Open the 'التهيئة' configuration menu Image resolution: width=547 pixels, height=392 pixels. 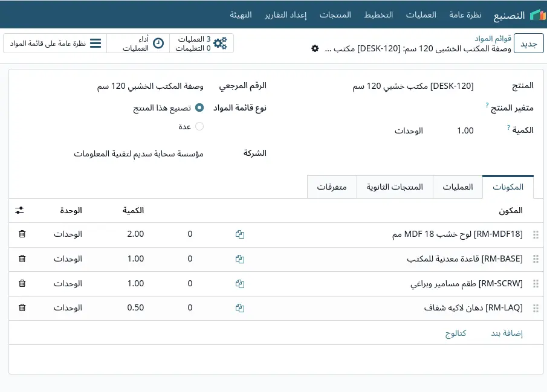(241, 14)
